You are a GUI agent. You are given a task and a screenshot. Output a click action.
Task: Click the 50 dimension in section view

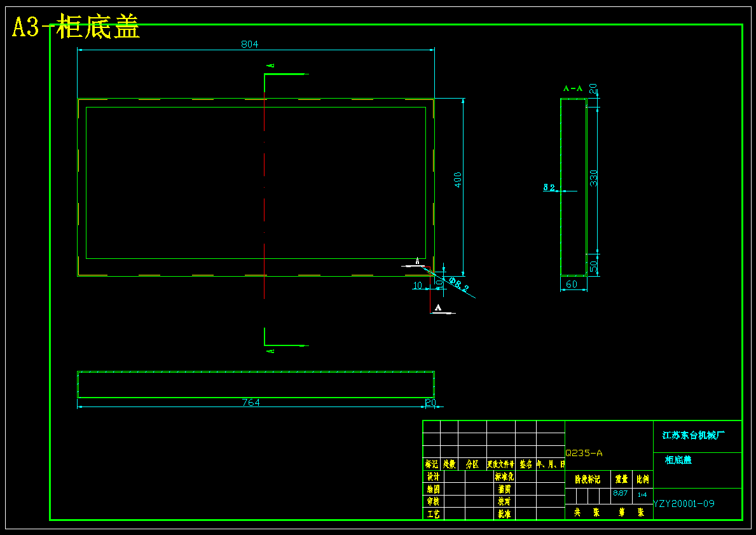coord(594,266)
